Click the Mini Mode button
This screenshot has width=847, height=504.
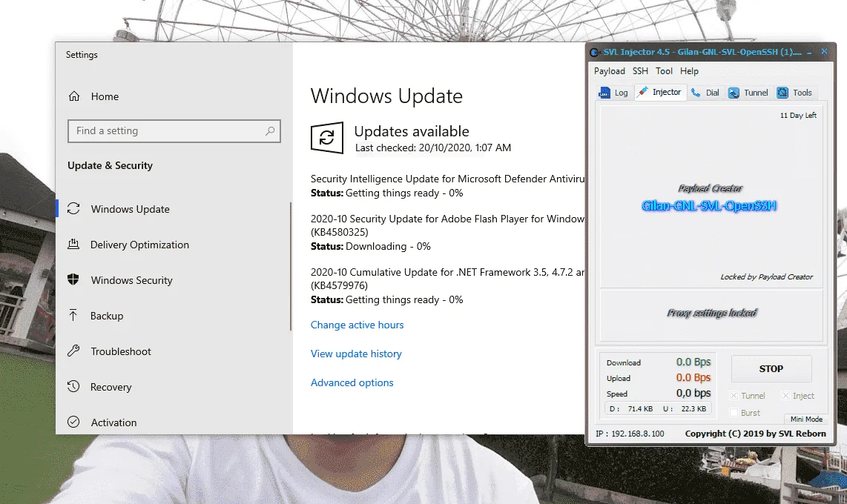pos(806,420)
